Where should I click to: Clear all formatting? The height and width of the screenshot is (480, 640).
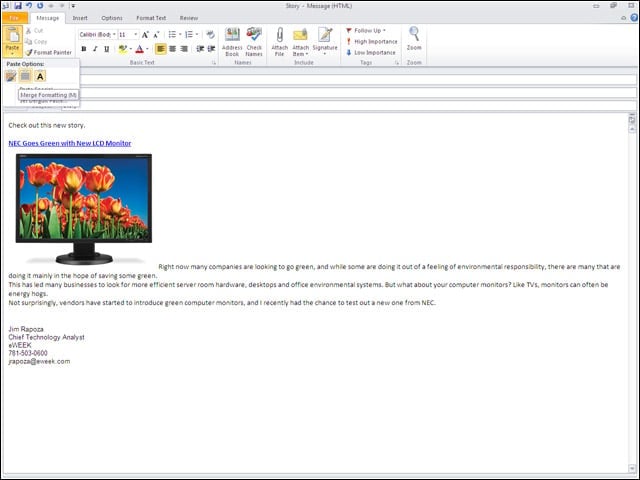point(211,35)
